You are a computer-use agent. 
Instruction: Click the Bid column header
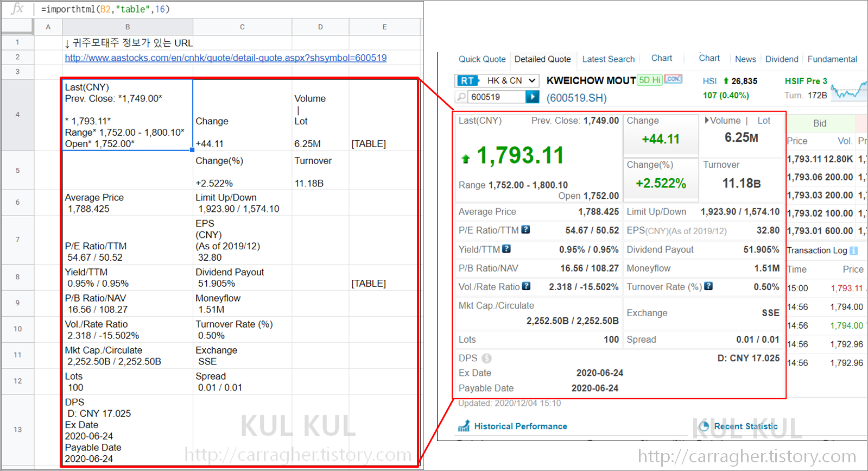tap(820, 123)
